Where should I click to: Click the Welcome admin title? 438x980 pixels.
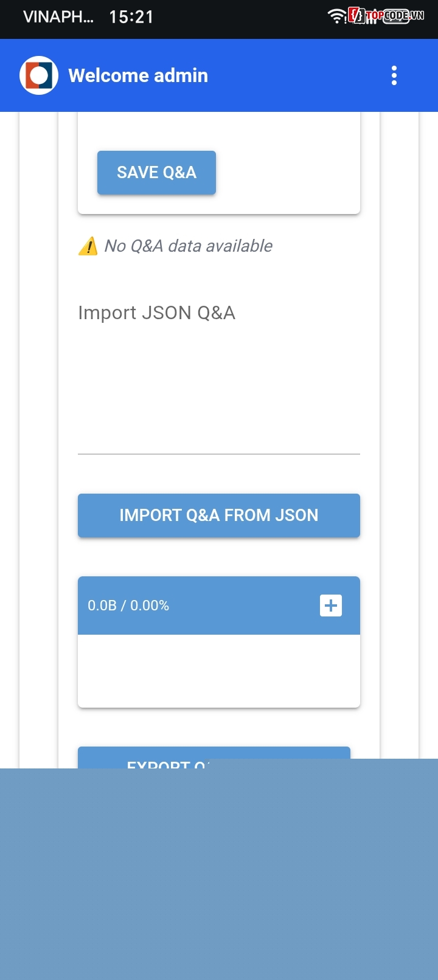138,75
